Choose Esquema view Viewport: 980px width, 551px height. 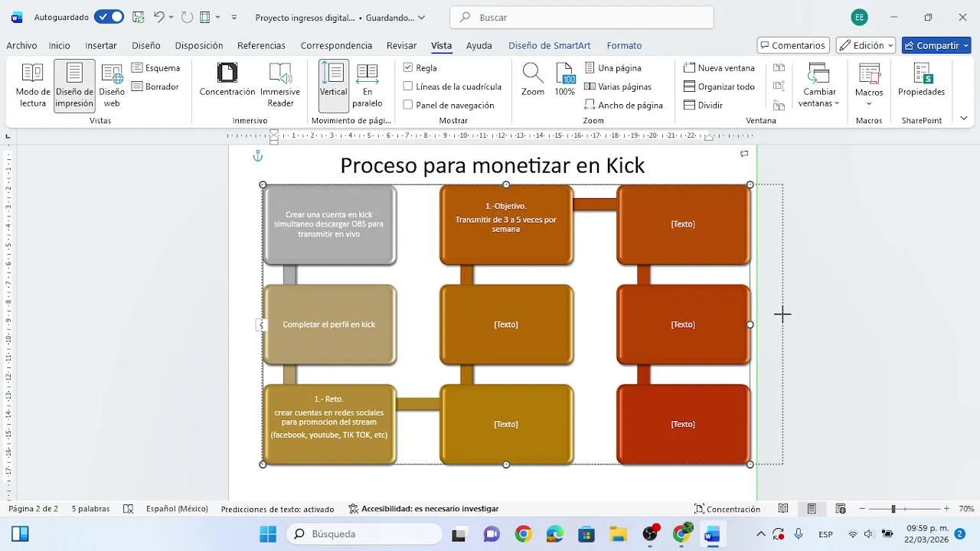[x=156, y=68]
